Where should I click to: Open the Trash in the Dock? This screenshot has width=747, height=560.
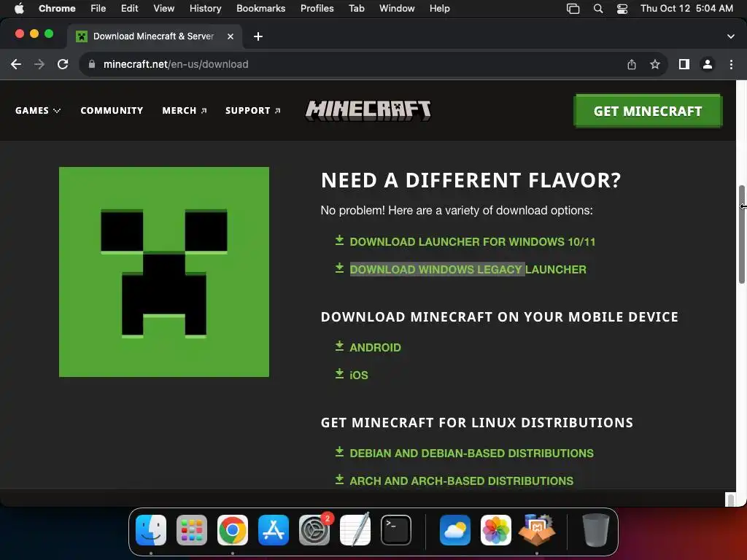click(x=595, y=529)
